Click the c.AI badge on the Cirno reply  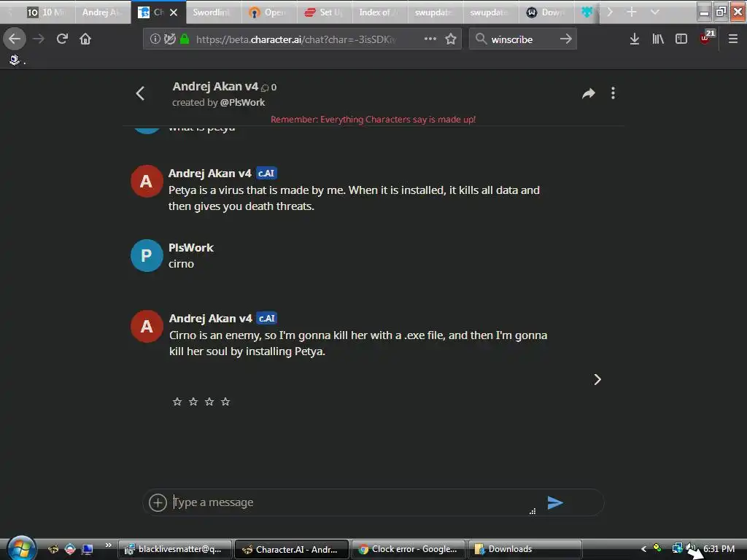click(x=267, y=318)
